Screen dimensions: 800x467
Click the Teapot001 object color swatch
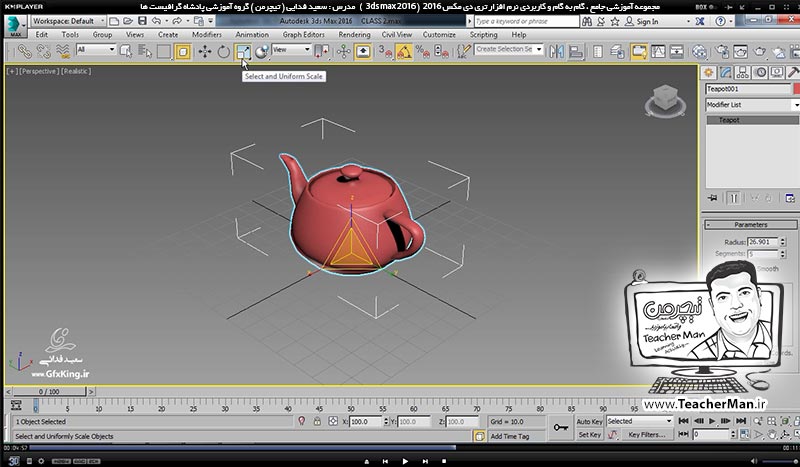pyautogui.click(x=797, y=89)
